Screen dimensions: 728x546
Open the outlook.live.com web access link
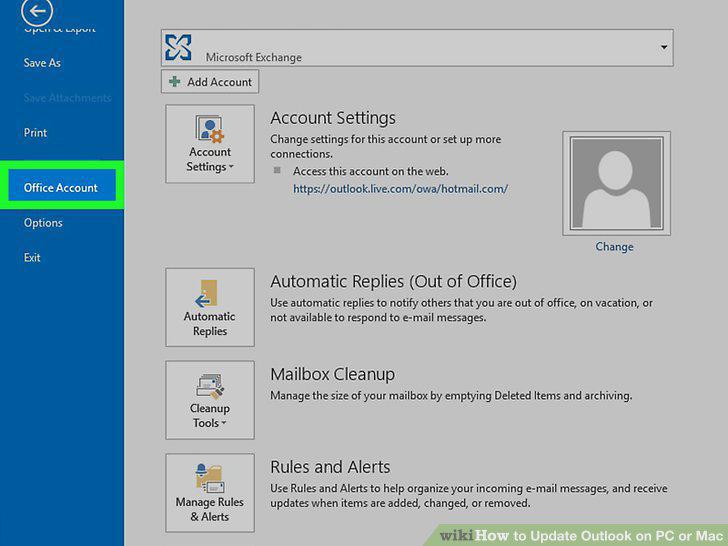coord(400,189)
